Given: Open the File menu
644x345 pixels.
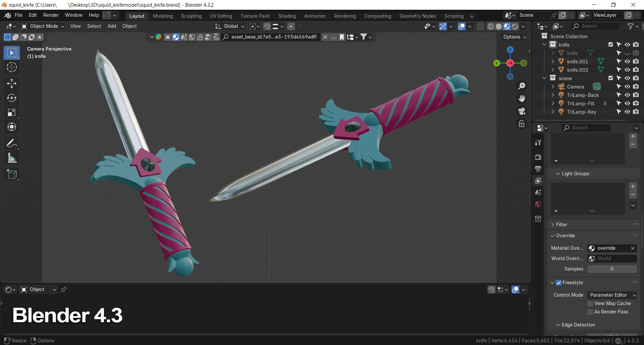Looking at the screenshot, I should pyautogui.click(x=18, y=15).
